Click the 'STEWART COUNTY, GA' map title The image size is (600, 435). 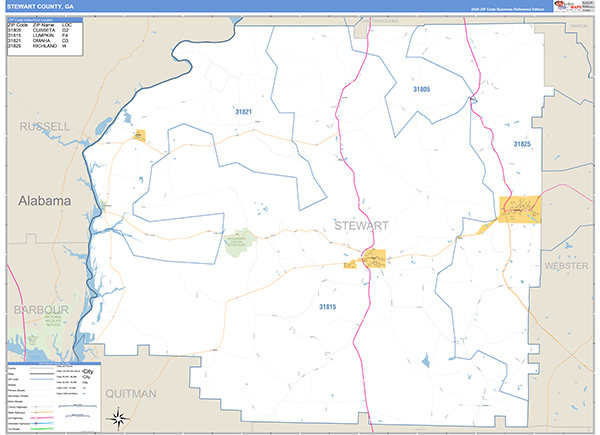pyautogui.click(x=40, y=7)
